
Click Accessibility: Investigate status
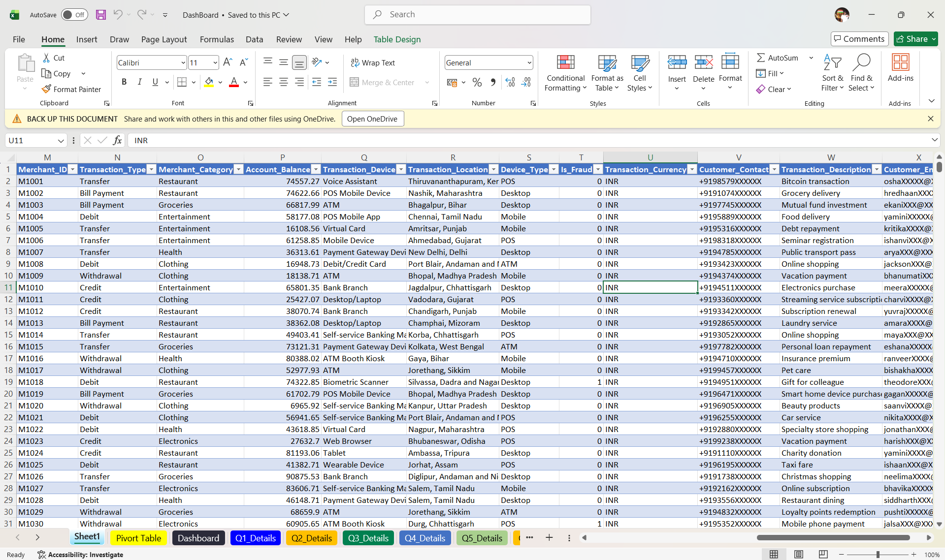click(x=81, y=555)
